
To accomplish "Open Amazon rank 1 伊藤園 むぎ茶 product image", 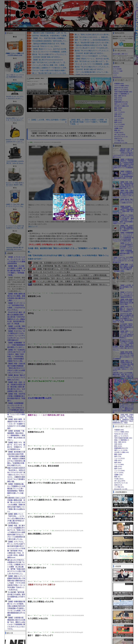I will click(x=15, y=45).
